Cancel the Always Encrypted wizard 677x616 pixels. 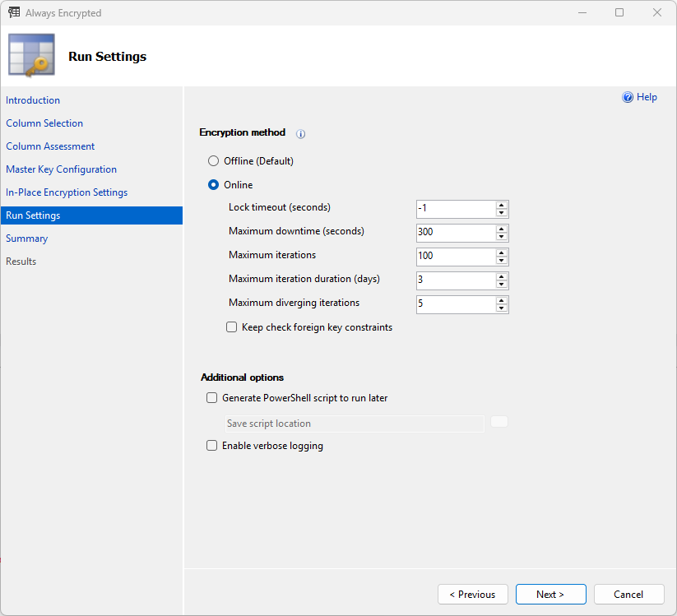click(x=629, y=595)
